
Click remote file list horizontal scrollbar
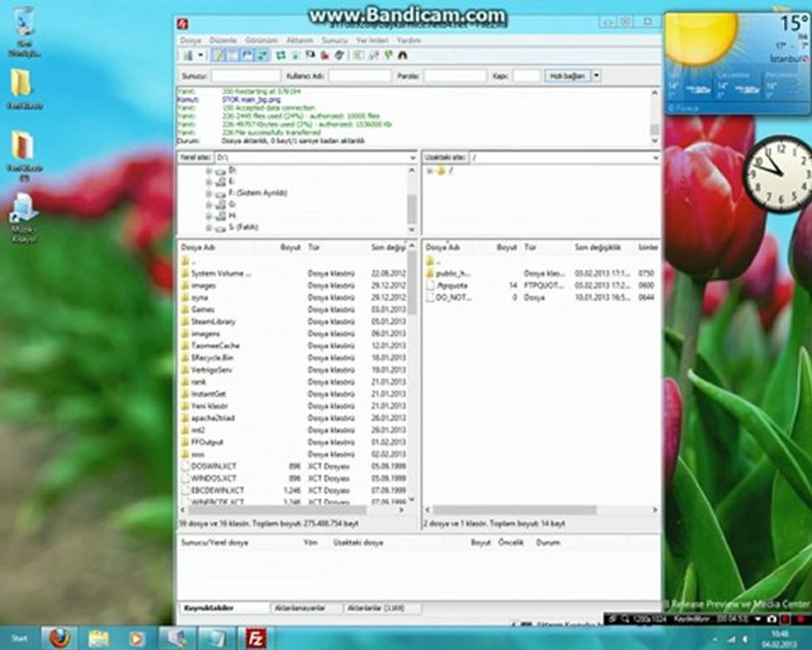540,510
